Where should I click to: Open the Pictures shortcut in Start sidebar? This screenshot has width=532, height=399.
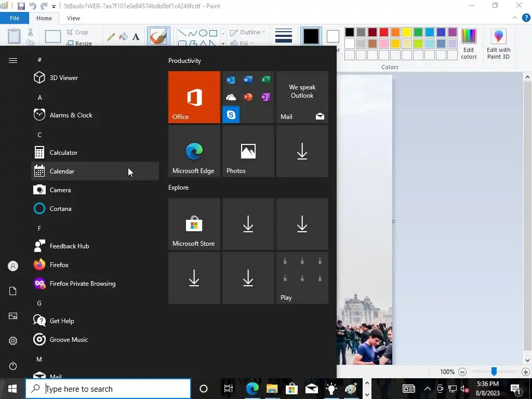tap(13, 316)
